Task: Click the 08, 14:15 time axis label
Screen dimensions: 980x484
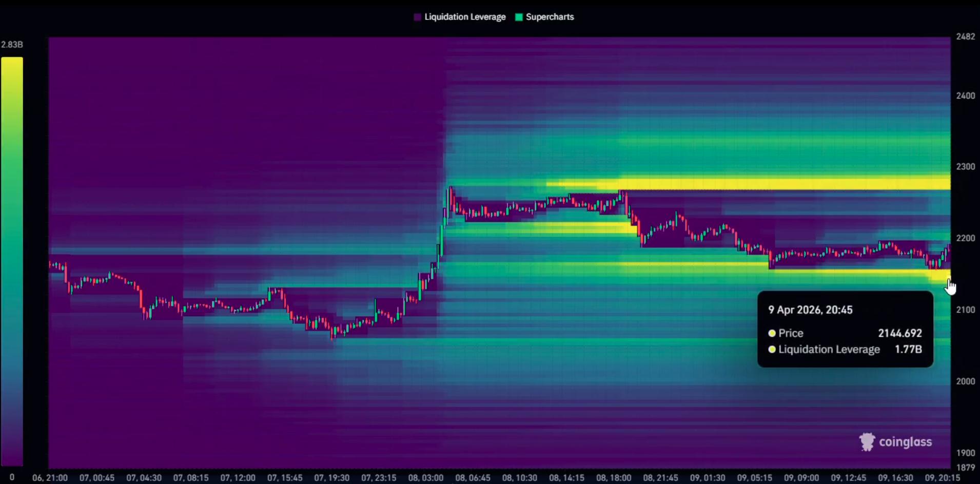Action: click(x=566, y=478)
